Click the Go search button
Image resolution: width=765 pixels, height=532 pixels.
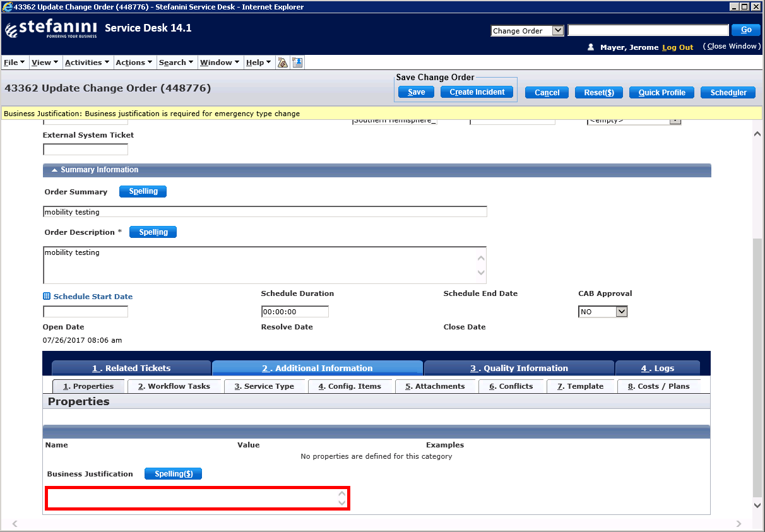coord(746,30)
